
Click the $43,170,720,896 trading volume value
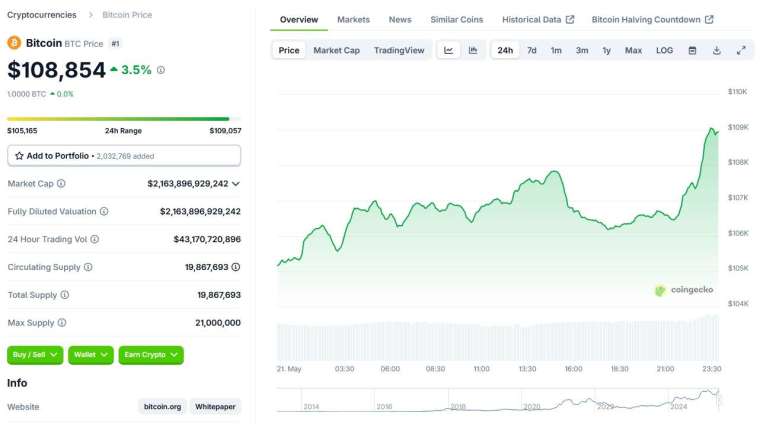coord(207,239)
